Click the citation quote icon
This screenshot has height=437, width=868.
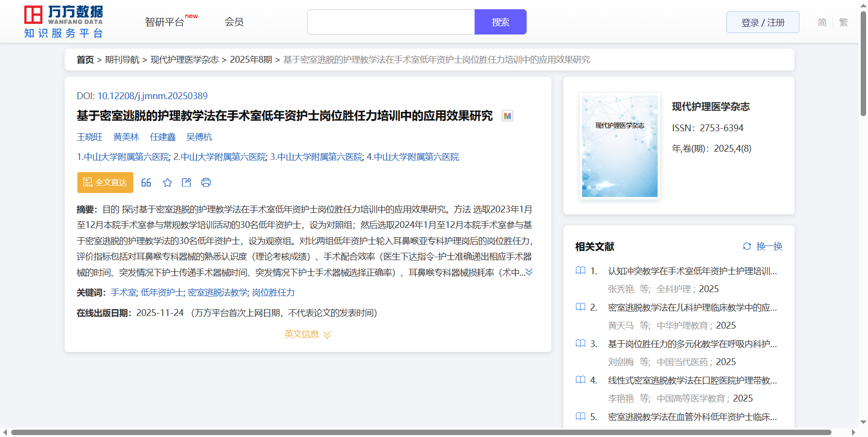[146, 183]
